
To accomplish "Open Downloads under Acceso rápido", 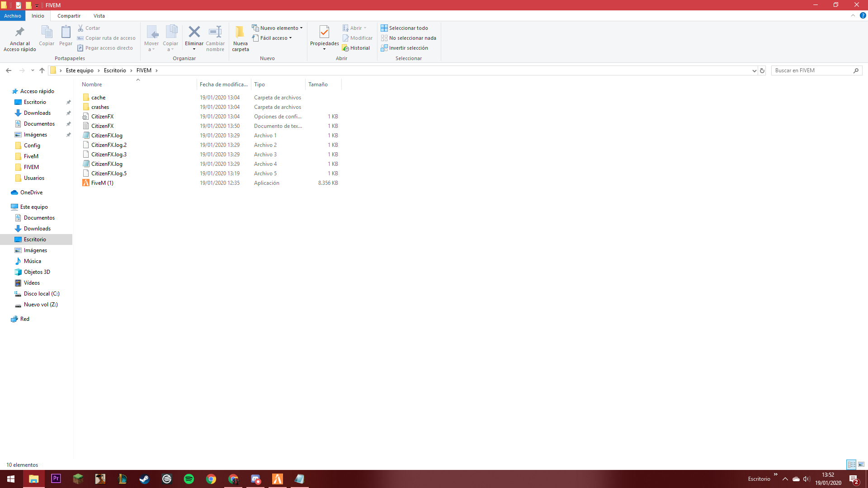I will pyautogui.click(x=37, y=113).
